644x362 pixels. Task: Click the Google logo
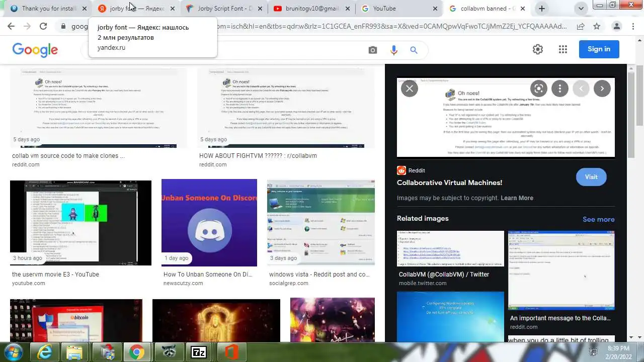[x=35, y=49]
